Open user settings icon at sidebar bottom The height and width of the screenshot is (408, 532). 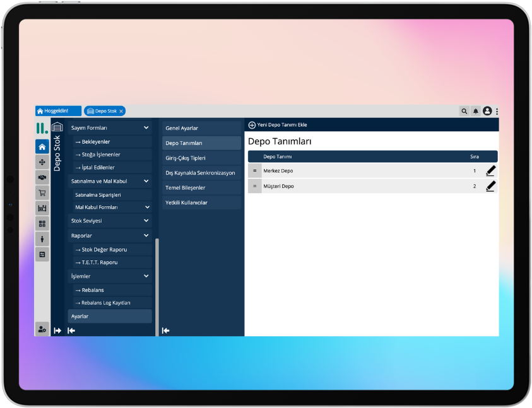pyautogui.click(x=42, y=329)
